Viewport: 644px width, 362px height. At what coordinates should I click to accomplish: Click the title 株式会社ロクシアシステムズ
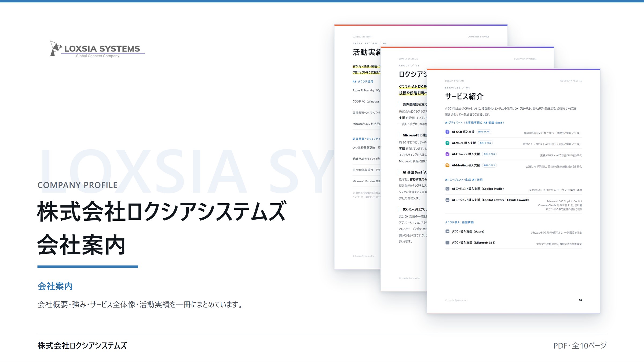(x=162, y=211)
